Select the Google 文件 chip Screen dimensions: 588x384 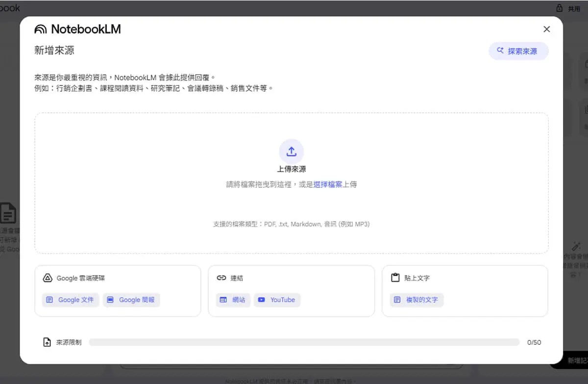point(71,300)
